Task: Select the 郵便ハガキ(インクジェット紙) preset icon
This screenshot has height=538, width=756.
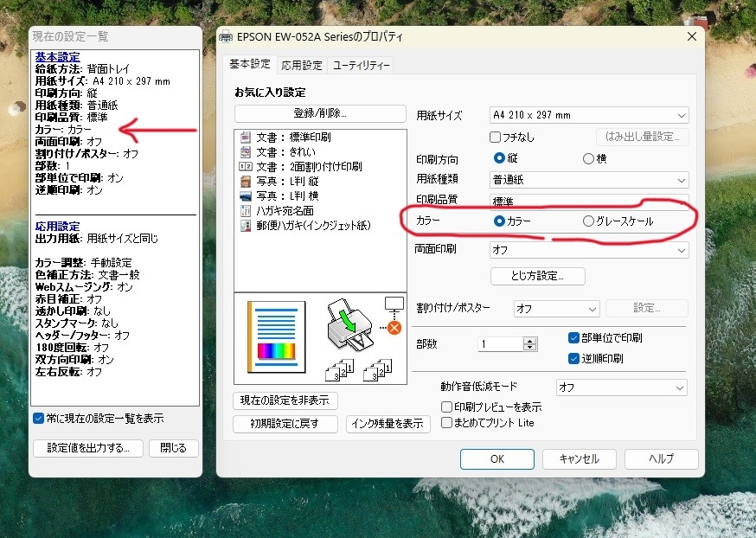Action: (x=246, y=226)
